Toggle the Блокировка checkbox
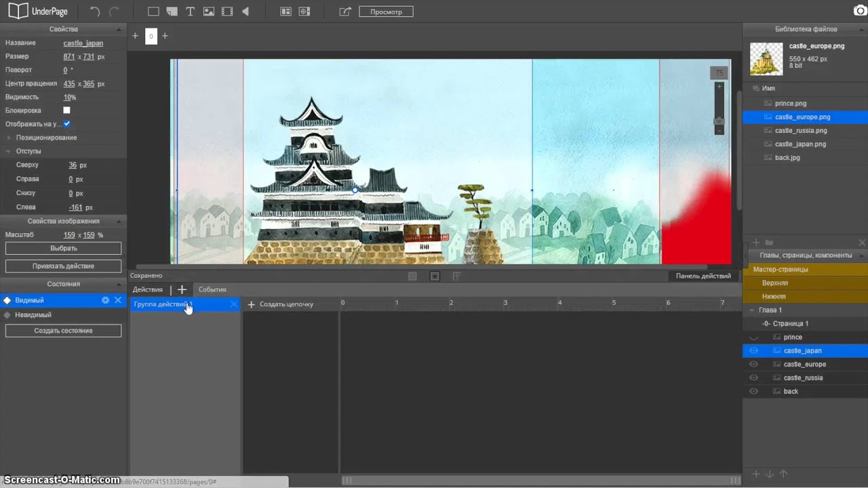Screen dimensions: 868x488 tap(66, 110)
